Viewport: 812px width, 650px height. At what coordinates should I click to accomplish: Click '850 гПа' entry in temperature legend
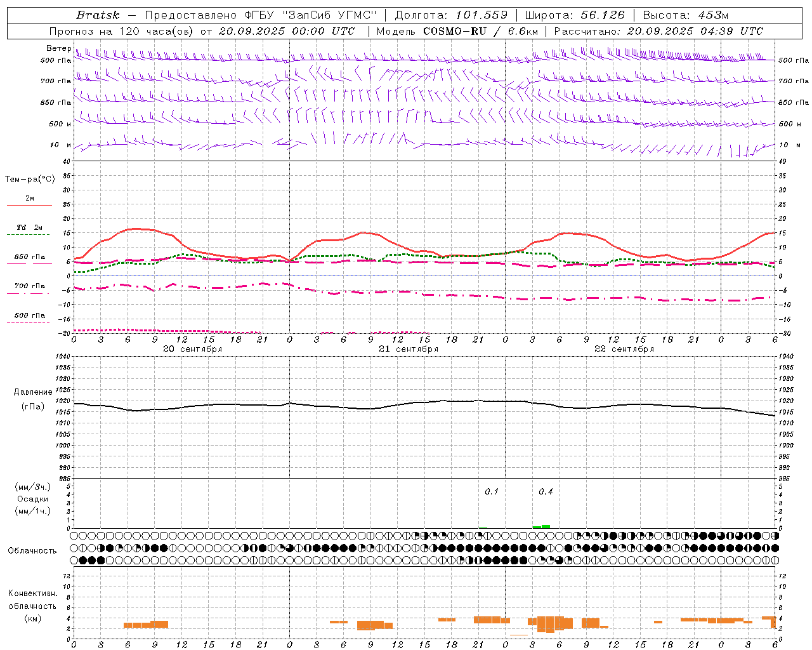click(x=30, y=257)
